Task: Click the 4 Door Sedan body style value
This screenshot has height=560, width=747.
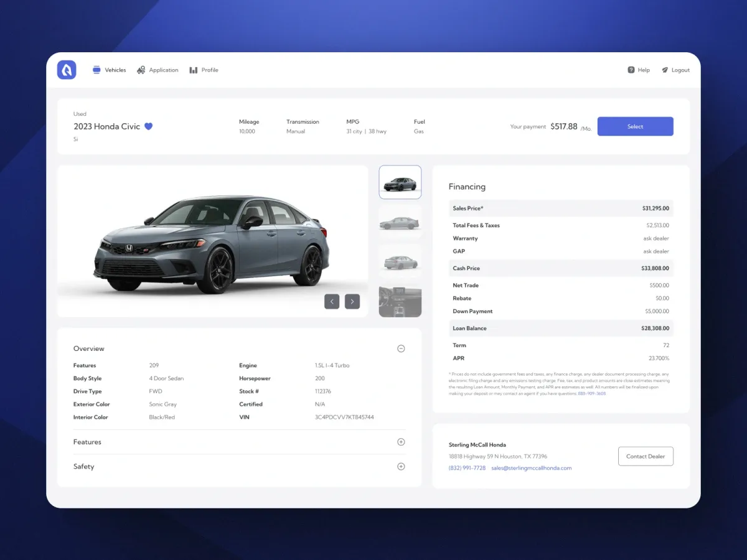Action: 167,378
